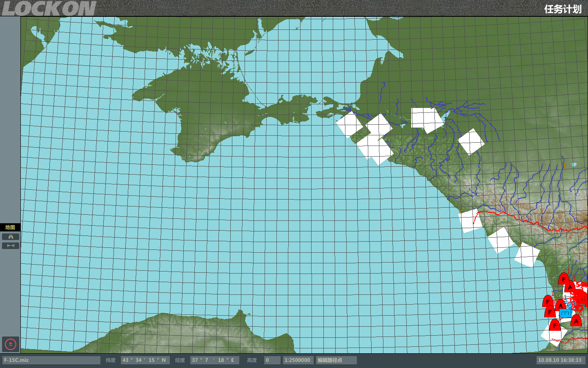Click the F-15C.miz mission filename field

coord(51,360)
